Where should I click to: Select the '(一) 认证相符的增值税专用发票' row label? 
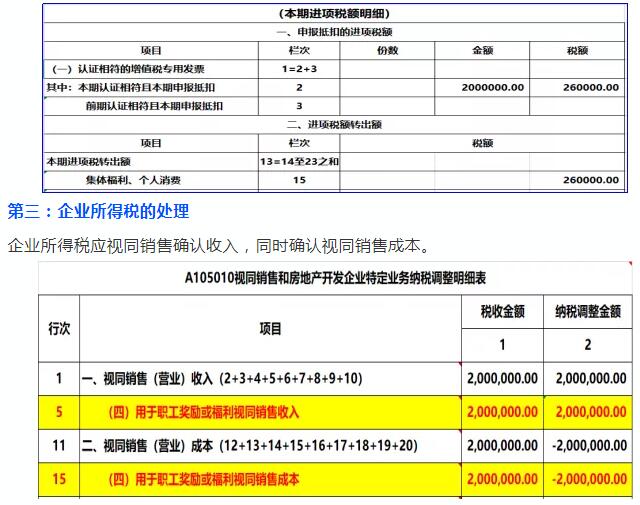point(128,69)
